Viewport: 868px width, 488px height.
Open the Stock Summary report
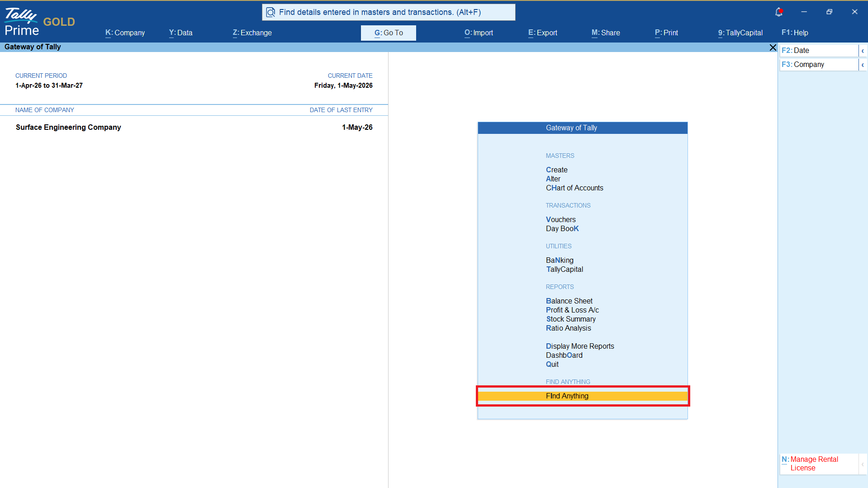(571, 319)
